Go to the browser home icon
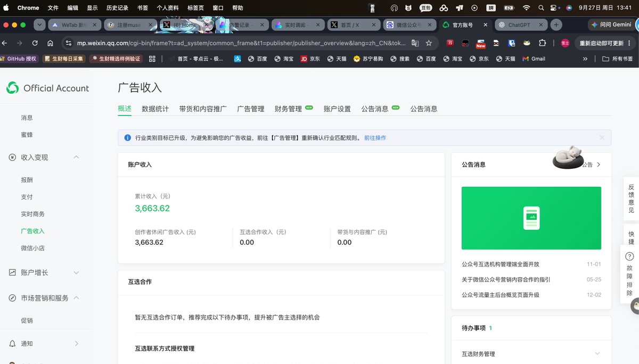This screenshot has width=639, height=364. tap(50, 43)
